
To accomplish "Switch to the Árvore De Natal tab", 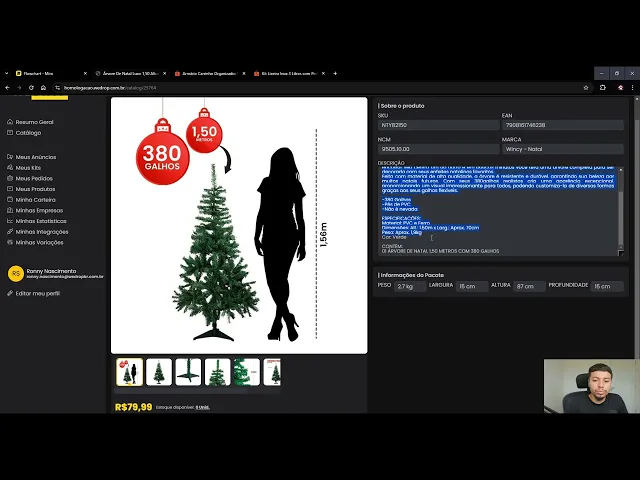I will tap(129, 73).
